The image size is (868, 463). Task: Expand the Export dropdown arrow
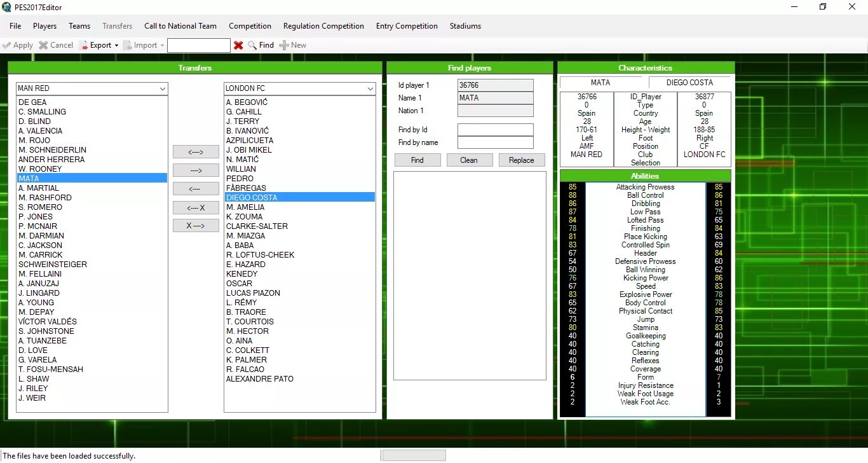116,45
